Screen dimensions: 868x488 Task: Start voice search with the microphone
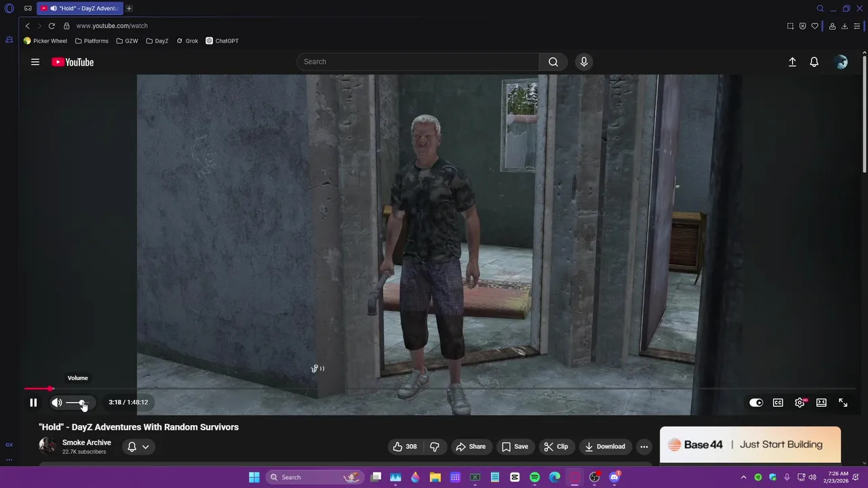(584, 62)
